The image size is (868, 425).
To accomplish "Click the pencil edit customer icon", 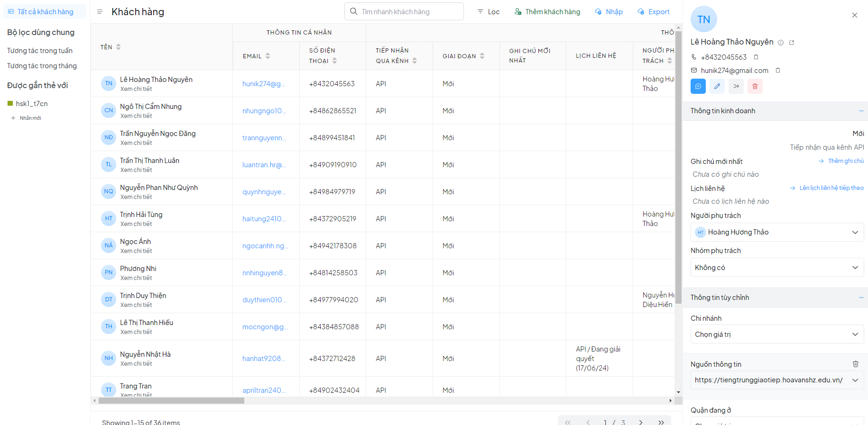I will pyautogui.click(x=717, y=86).
